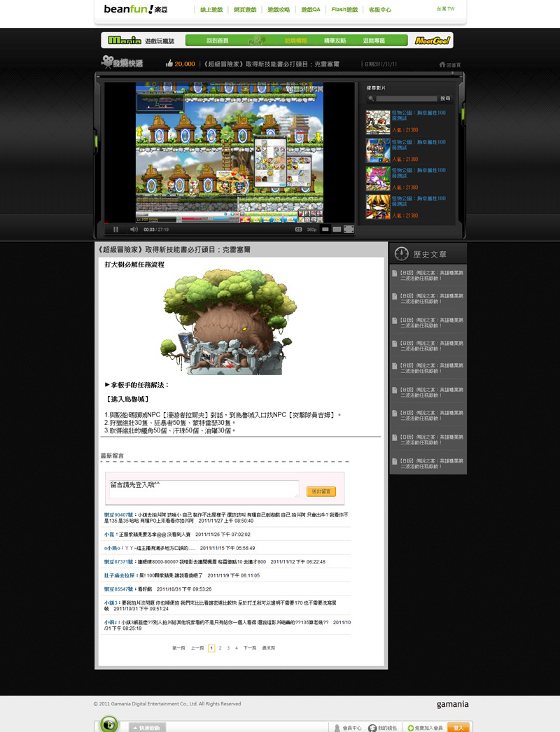Click the 搜尋 search button
Viewport: 560px width, 732px height.
(x=445, y=99)
